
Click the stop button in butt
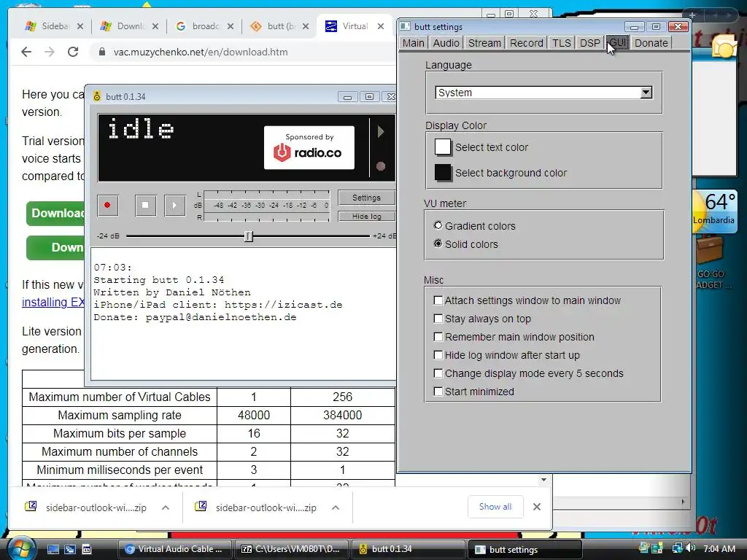coord(145,205)
